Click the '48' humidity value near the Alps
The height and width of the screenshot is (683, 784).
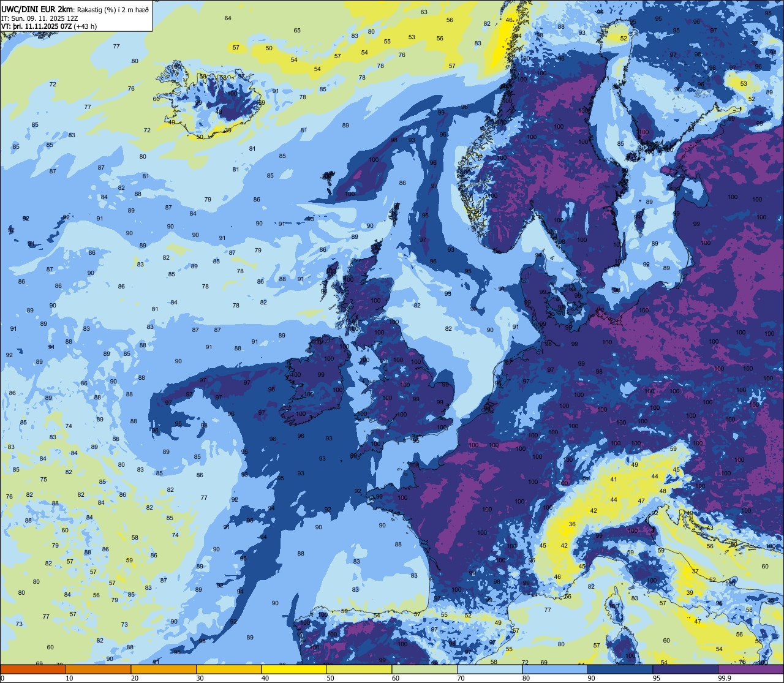[x=662, y=491]
